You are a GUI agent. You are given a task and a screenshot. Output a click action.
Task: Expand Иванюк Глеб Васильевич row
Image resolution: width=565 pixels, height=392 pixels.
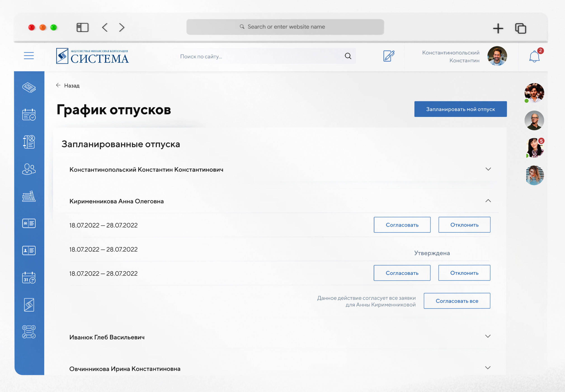coord(488,336)
